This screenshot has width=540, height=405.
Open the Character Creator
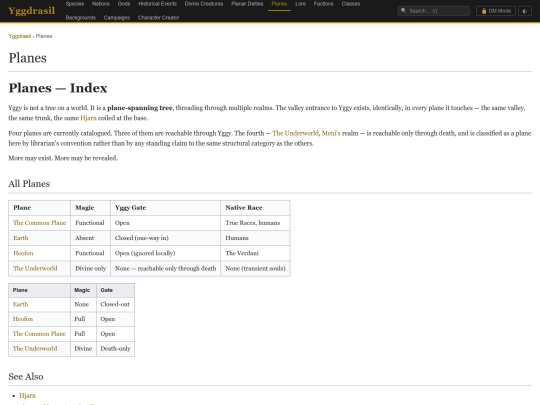pos(158,18)
